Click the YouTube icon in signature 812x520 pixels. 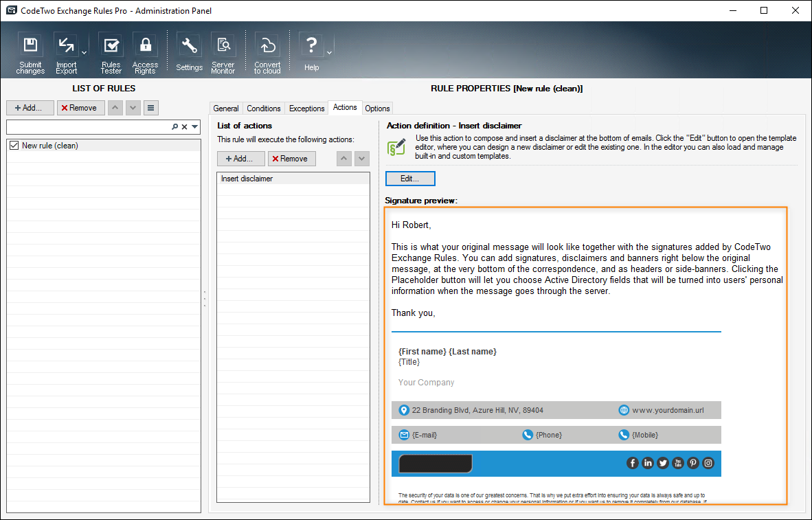(x=678, y=463)
